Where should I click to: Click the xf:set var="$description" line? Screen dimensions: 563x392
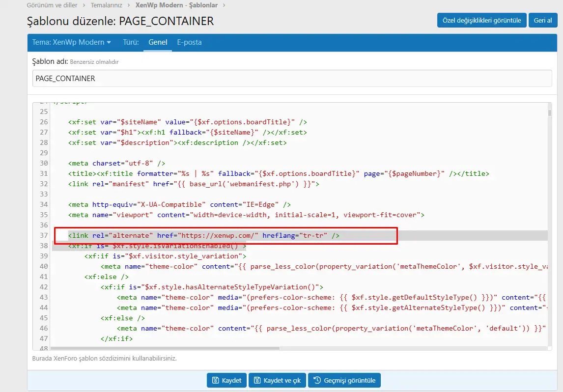point(177,142)
